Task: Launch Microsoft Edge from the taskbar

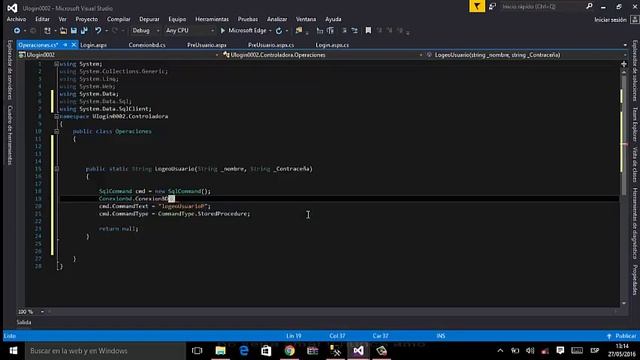Action: [244, 351]
